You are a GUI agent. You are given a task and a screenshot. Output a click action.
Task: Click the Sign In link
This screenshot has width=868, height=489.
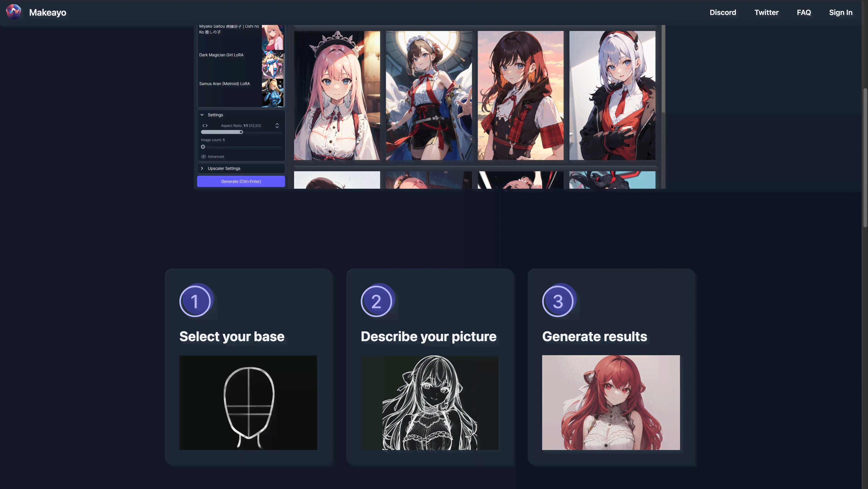click(841, 12)
